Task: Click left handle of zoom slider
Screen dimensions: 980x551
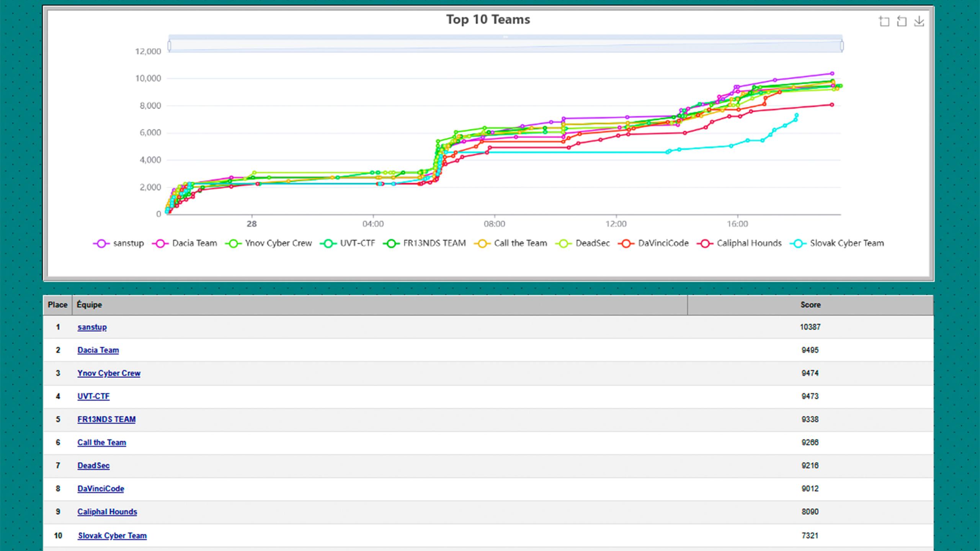Action: pos(169,46)
